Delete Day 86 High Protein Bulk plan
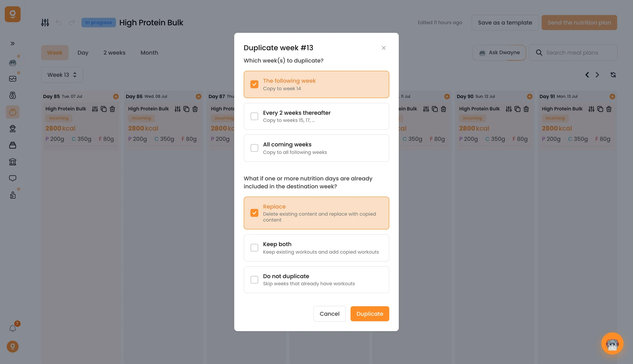The width and height of the screenshot is (633, 364). [195, 109]
